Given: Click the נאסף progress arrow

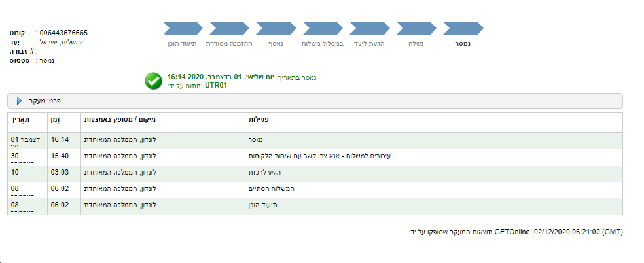Looking at the screenshot, I should (276, 28).
